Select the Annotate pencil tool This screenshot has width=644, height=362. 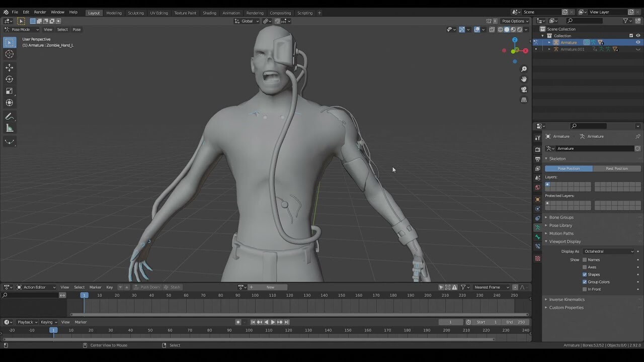click(x=10, y=116)
